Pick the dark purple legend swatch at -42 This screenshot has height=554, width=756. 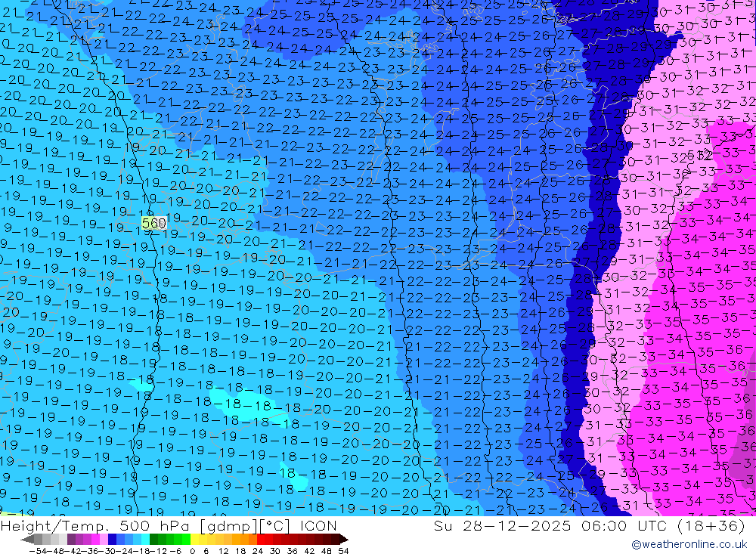(71, 540)
